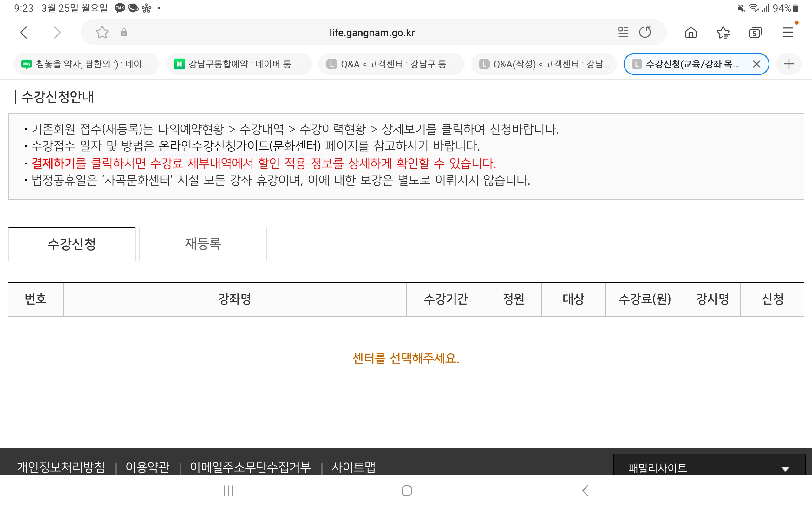The width and height of the screenshot is (812, 507).
Task: Switch to 강남구통합예약 네이버 browser tab
Action: click(x=239, y=64)
